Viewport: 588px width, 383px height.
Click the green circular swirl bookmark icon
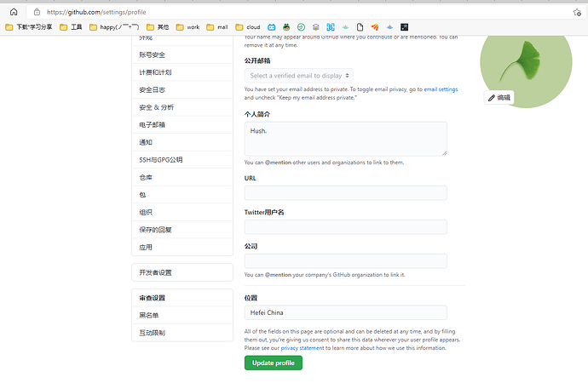tap(301, 27)
